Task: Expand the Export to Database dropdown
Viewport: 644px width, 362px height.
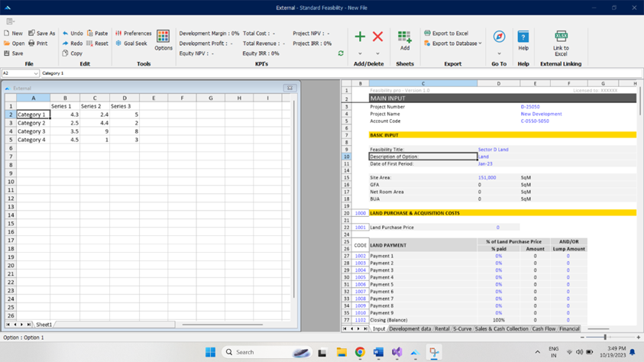Action: [481, 44]
